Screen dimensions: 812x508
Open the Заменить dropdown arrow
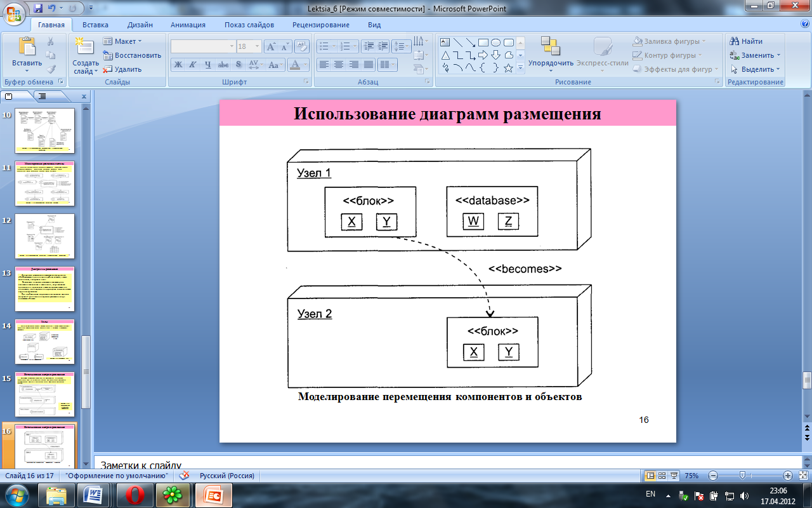[x=778, y=55]
